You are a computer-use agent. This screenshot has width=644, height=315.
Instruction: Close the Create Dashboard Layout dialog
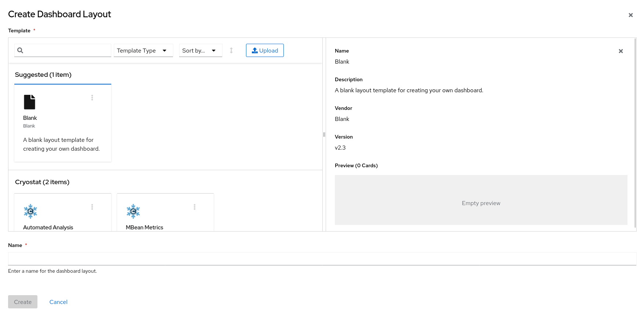[x=630, y=15]
